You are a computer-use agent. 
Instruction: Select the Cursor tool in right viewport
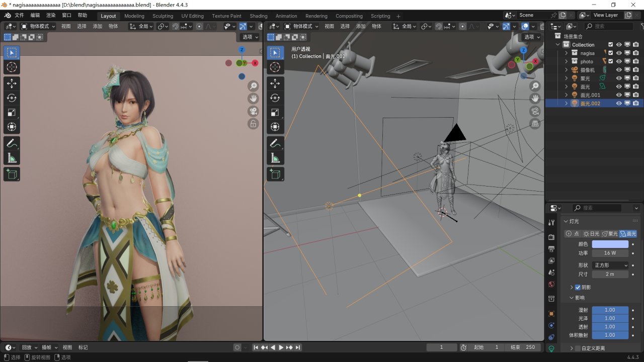[x=275, y=67]
